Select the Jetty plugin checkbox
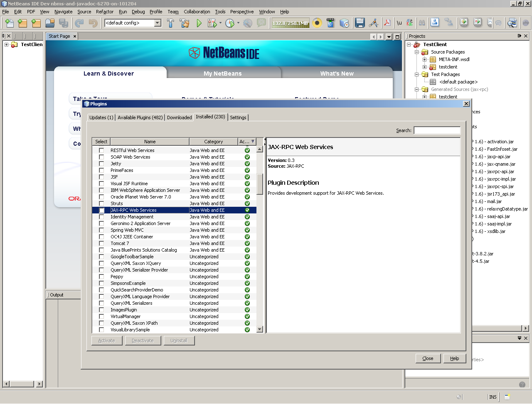Screen dimensions: 532x404 click(x=101, y=164)
